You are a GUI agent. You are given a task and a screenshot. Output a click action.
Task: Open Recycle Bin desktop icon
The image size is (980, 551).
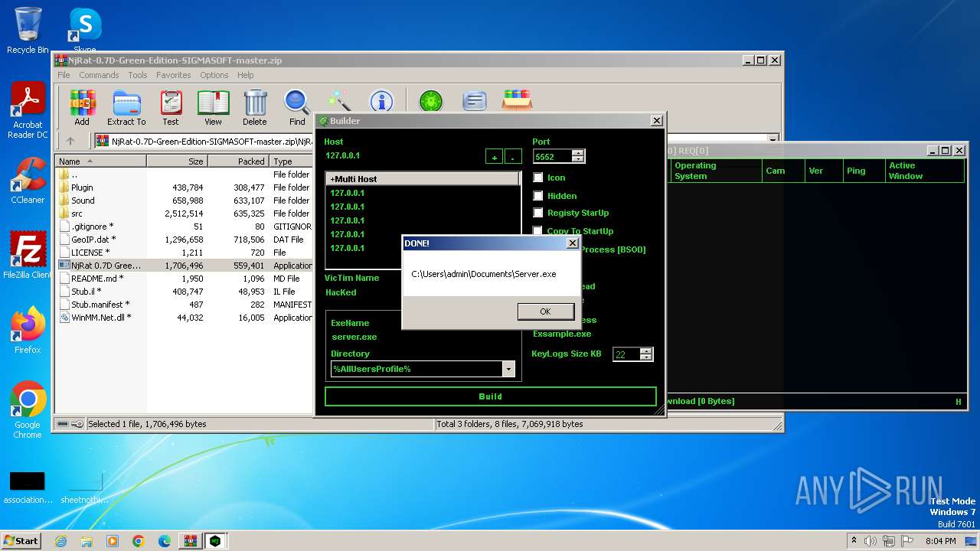pyautogui.click(x=28, y=31)
